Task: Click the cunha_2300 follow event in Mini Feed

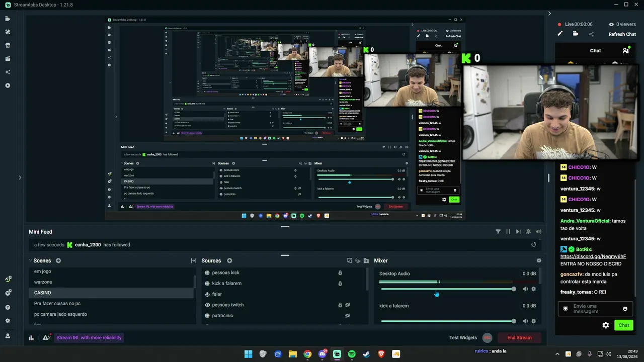Action: (285, 245)
